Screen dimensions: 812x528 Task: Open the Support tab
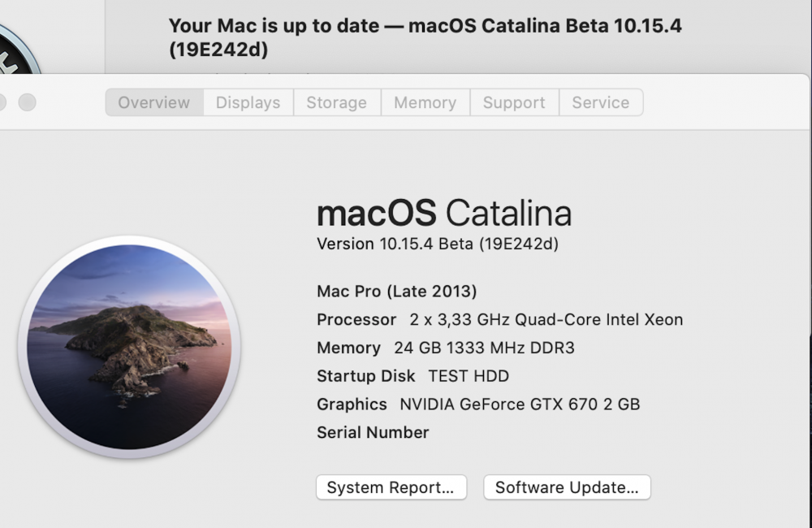(514, 102)
